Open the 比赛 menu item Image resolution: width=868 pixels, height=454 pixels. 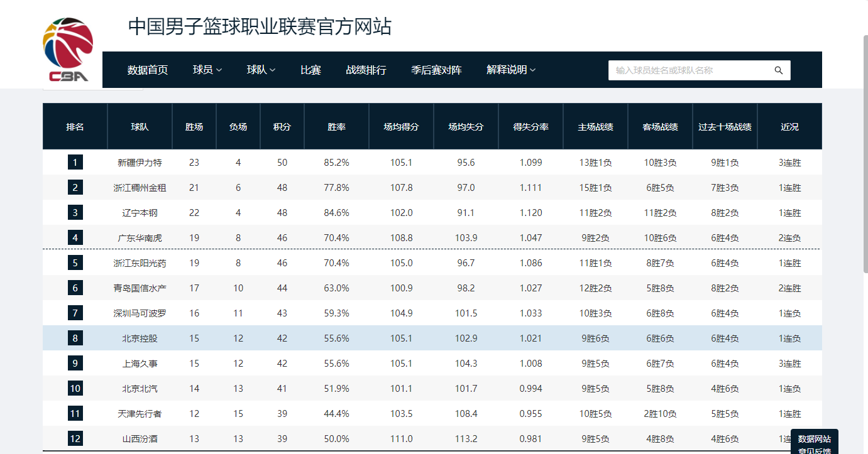click(310, 70)
